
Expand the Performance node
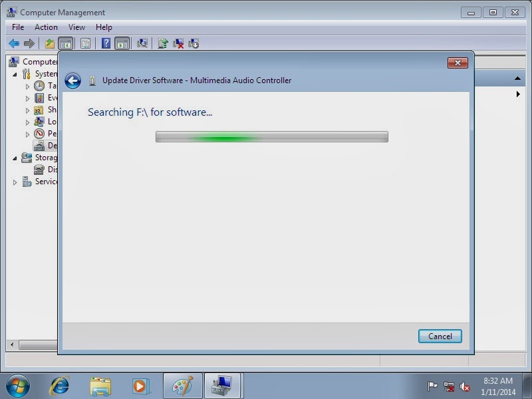coord(27,134)
